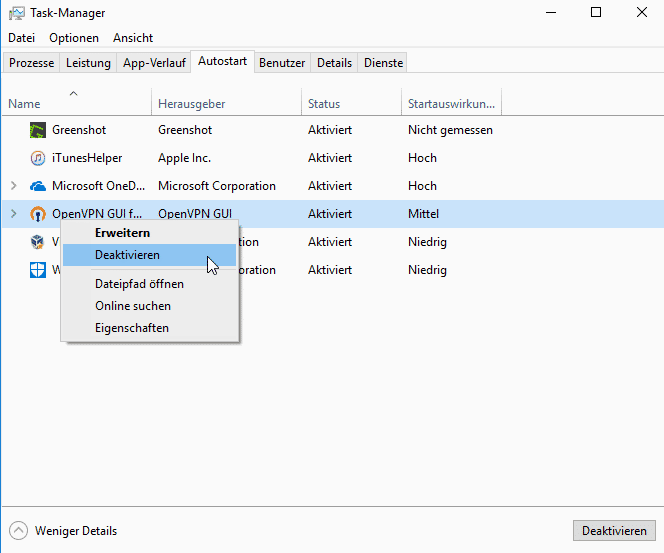Expand the OpenVPN GUI row chevron
Screen dimensions: 664x553
pos(13,214)
